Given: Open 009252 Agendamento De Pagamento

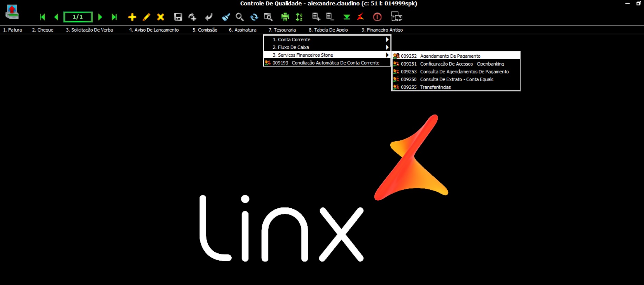Looking at the screenshot, I should pyautogui.click(x=456, y=56).
